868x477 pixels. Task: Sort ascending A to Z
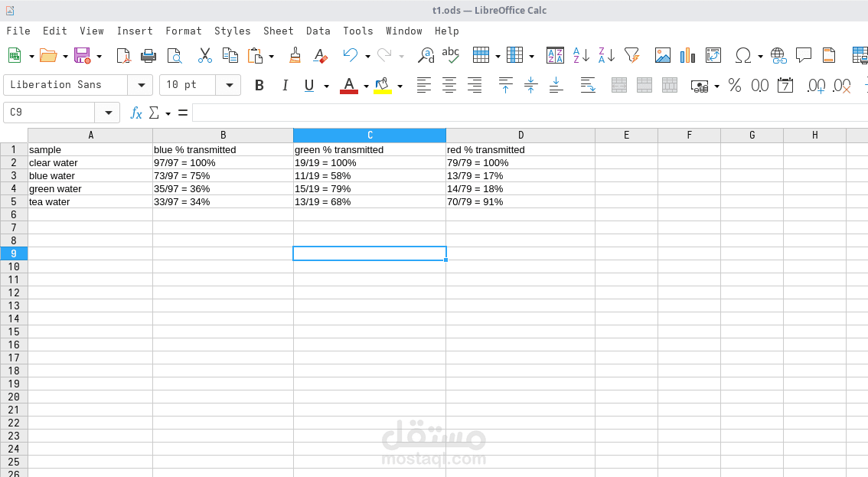click(581, 55)
